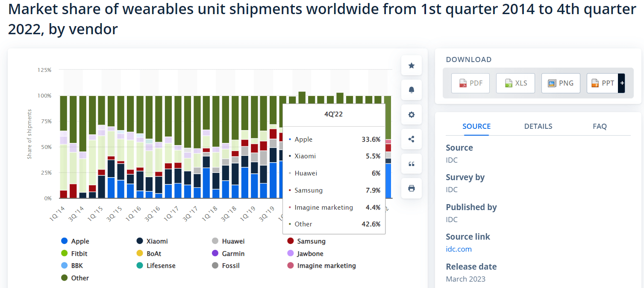Click the star favorite icon
This screenshot has width=644, height=288.
point(412,65)
